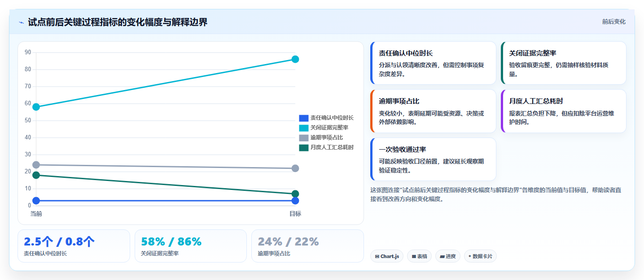Open the 责任确认中位时长 explanation card
Image resolution: width=644 pixels, height=280 pixels.
[433, 63]
